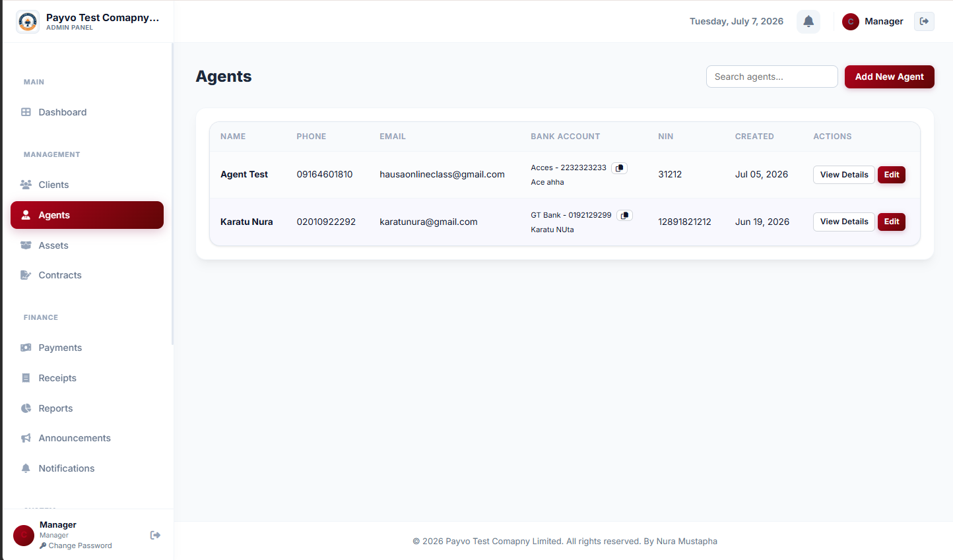The image size is (953, 560).
Task: Click email karatunura@gmail.com
Action: (428, 222)
